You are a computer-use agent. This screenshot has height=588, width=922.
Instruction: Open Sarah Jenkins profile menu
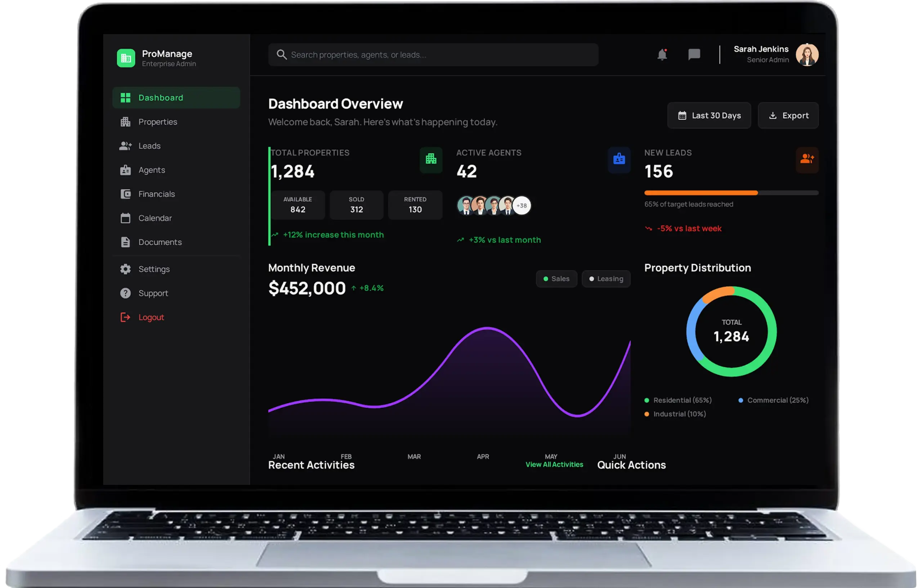(x=807, y=55)
